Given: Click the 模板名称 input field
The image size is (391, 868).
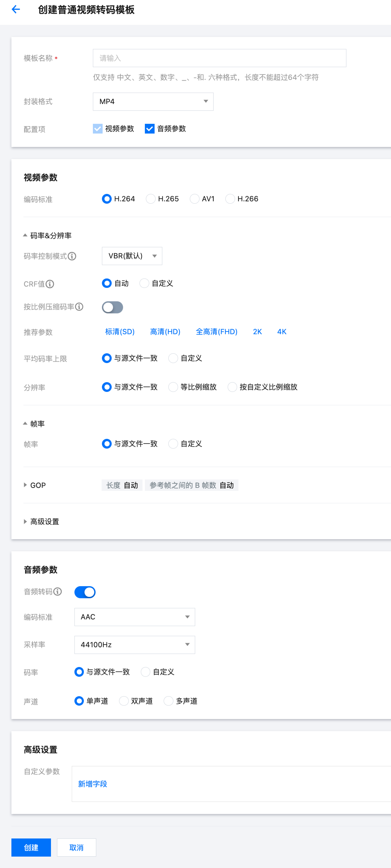Looking at the screenshot, I should [x=219, y=58].
